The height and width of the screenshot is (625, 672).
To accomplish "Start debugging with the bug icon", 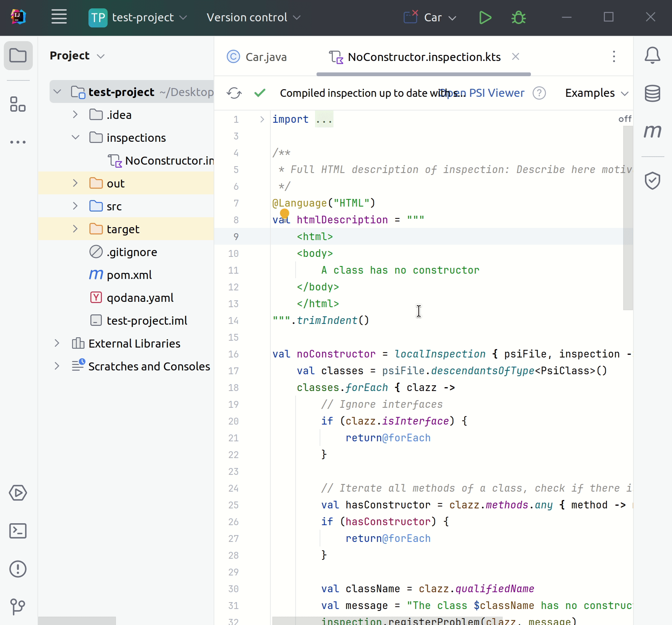I will 519,18.
